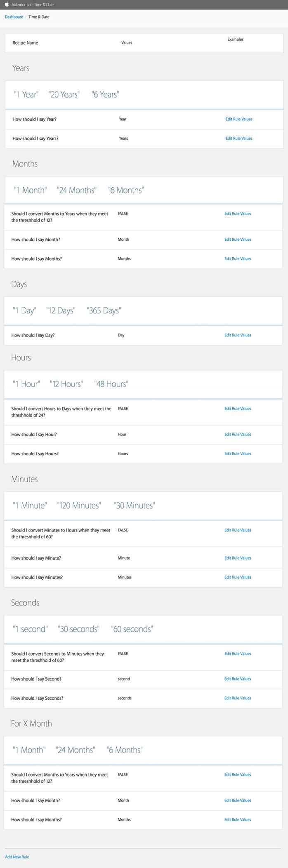This screenshot has height=868, width=288.
Task: Edit rule values for "How should I say Second?"
Action: [238, 679]
